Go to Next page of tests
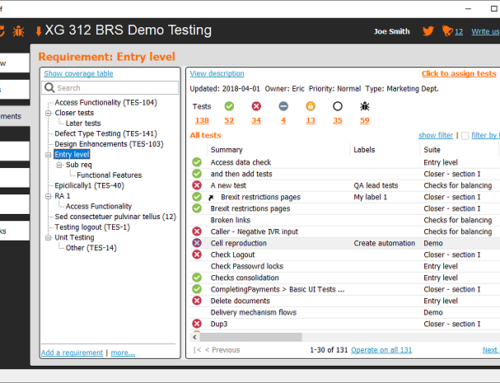The image size is (500, 383). point(491,350)
